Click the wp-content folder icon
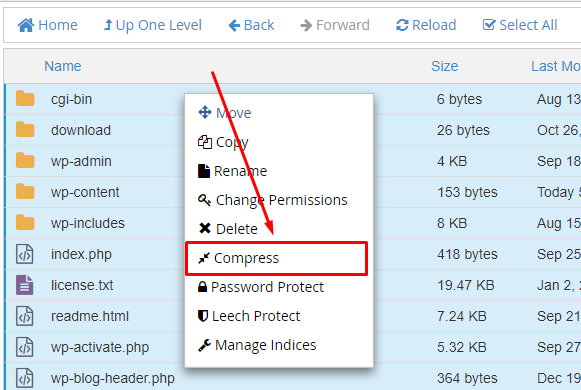The image size is (581, 390). coord(25,192)
